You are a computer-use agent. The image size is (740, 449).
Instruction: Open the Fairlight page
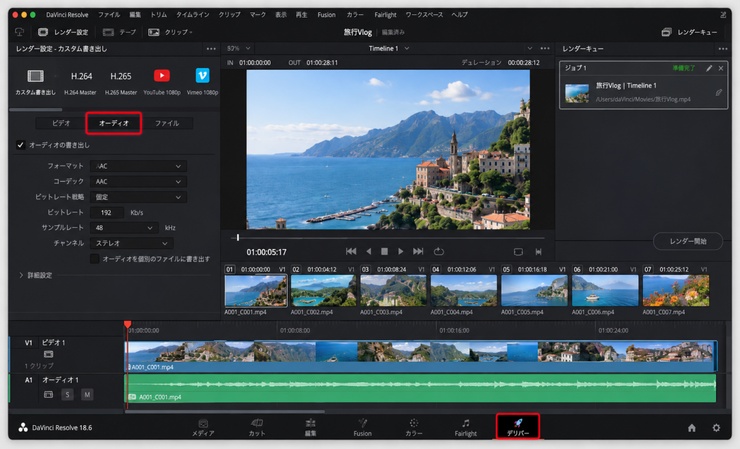(466, 427)
